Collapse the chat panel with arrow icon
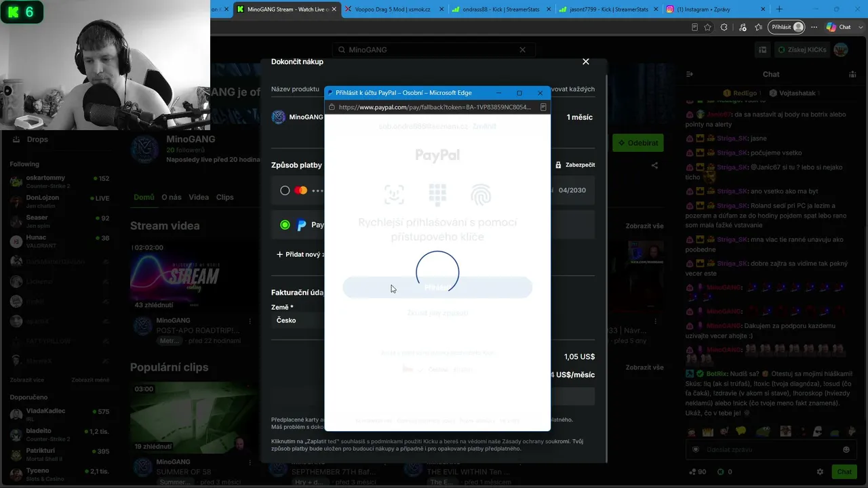This screenshot has height=488, width=868. (689, 74)
